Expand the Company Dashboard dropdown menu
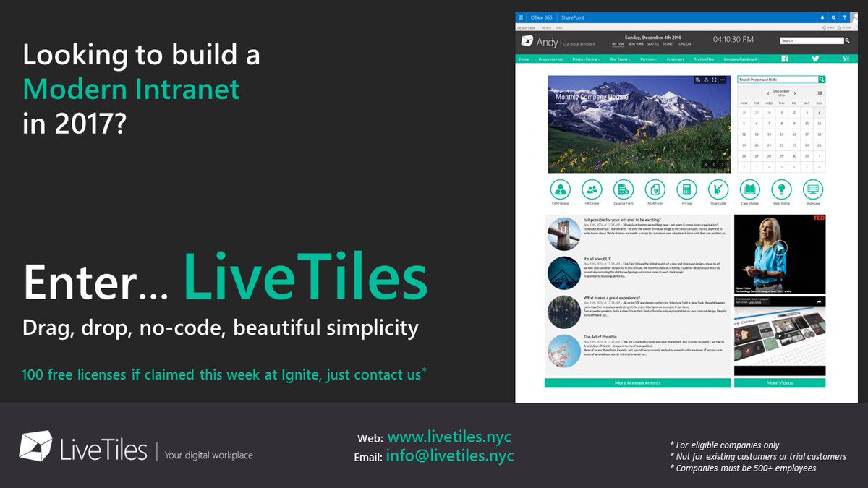The width and height of the screenshot is (868, 488). point(742,59)
